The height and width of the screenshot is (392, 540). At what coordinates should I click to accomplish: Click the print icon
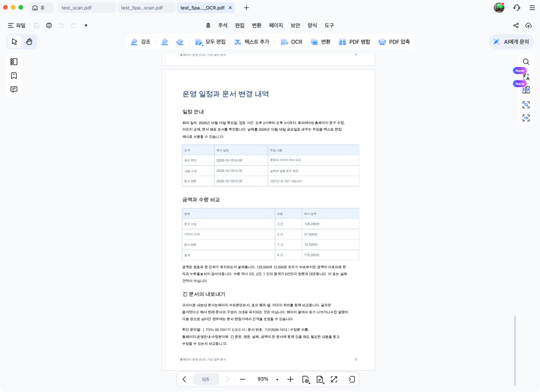click(49, 26)
